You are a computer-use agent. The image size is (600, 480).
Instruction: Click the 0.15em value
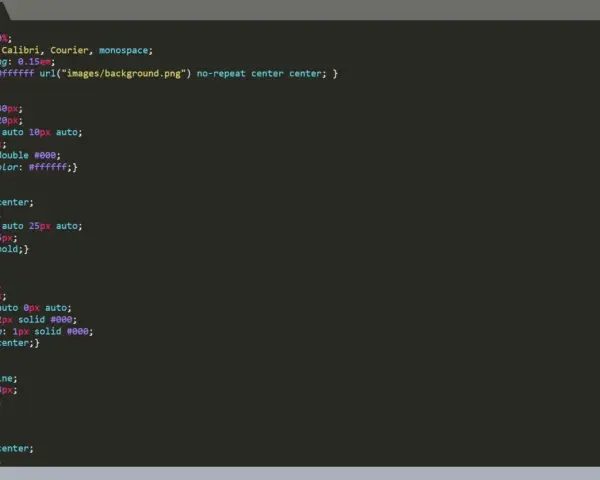[34, 62]
